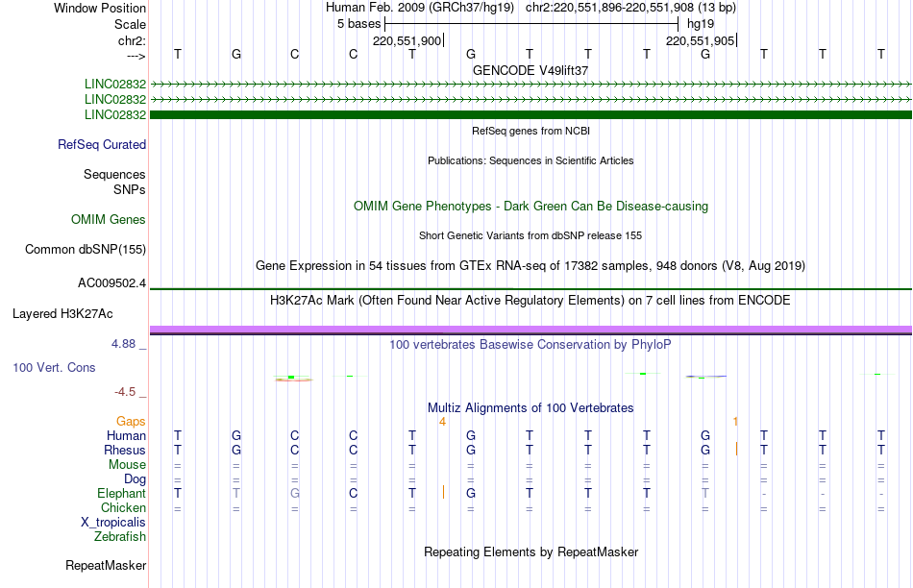Click the purple H3K27Ac signal bar
The width and height of the screenshot is (913, 588).
tap(531, 329)
